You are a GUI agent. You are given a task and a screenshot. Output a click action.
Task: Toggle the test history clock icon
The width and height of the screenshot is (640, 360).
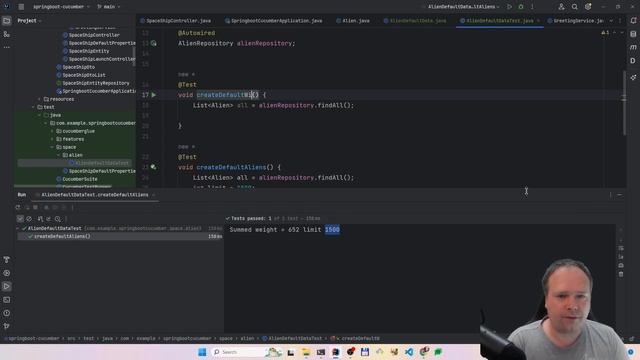58,219
